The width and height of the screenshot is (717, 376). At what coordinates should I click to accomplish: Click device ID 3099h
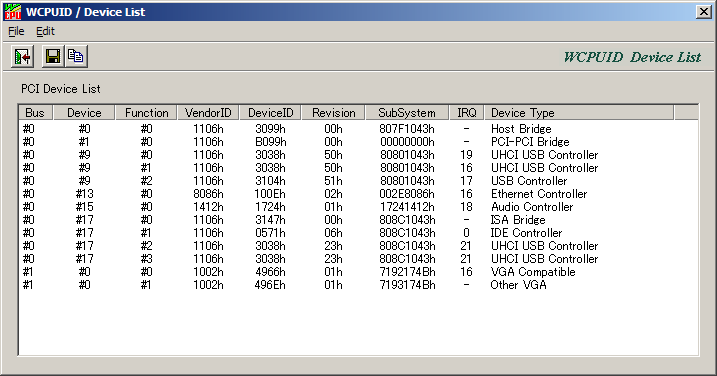point(270,129)
